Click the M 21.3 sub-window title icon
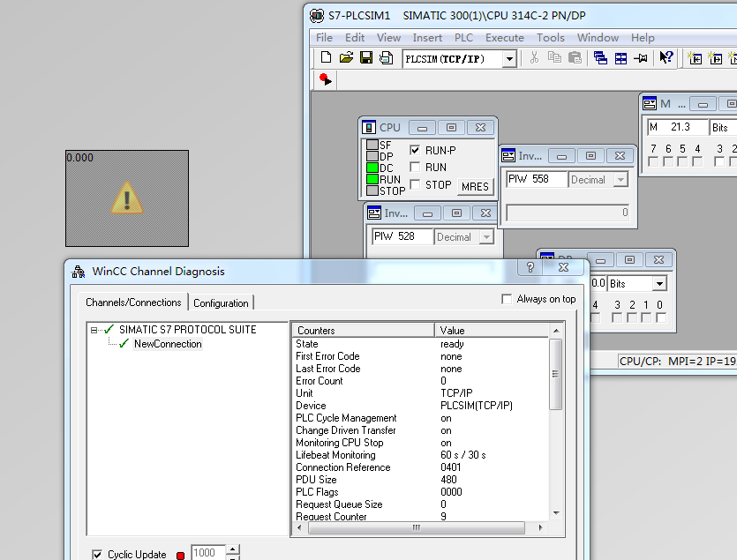The image size is (737, 560). point(650,104)
